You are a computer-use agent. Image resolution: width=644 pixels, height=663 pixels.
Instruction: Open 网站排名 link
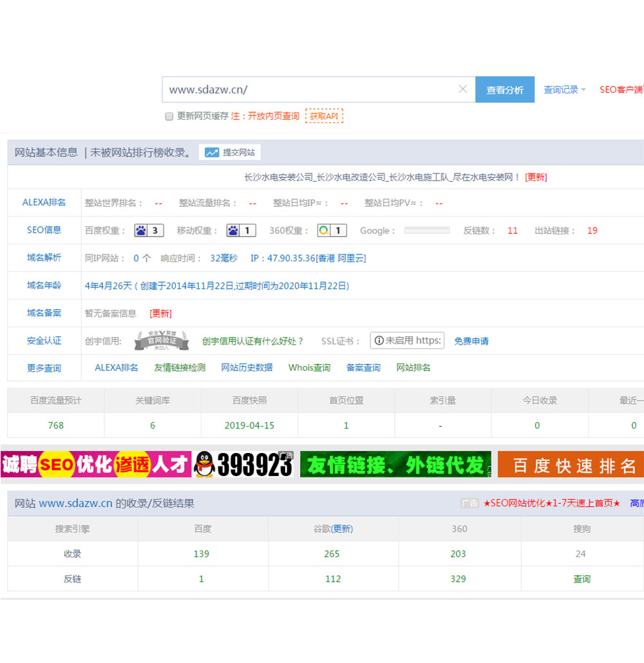(413, 367)
